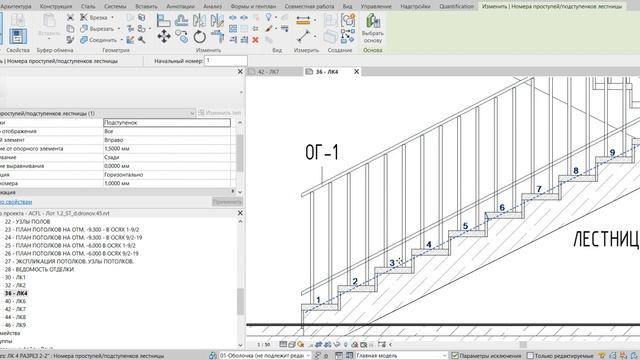Close the Properties palette

[240, 71]
